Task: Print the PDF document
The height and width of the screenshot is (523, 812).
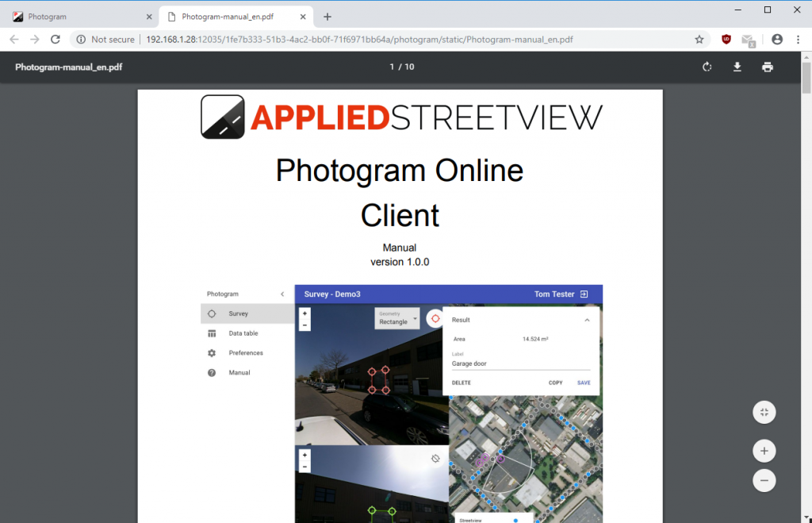Action: tap(768, 67)
